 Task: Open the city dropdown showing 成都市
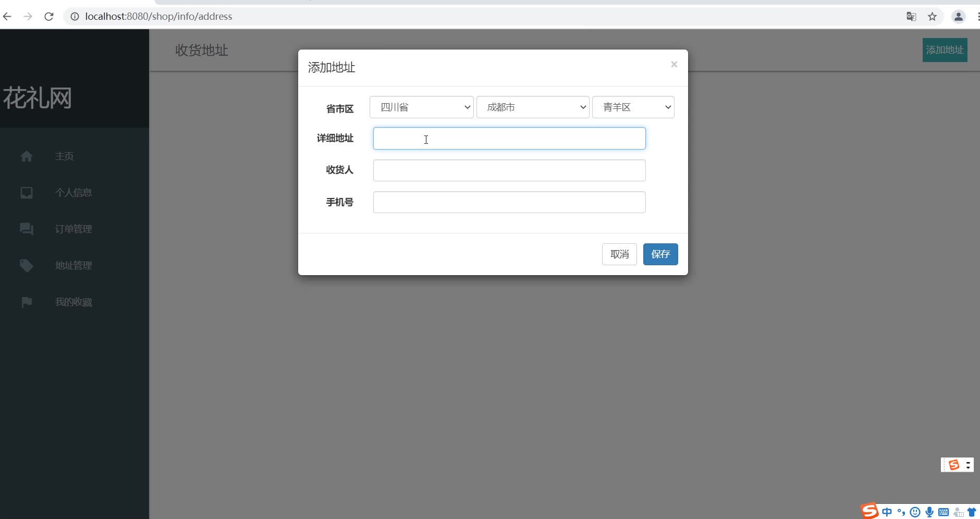(x=533, y=107)
